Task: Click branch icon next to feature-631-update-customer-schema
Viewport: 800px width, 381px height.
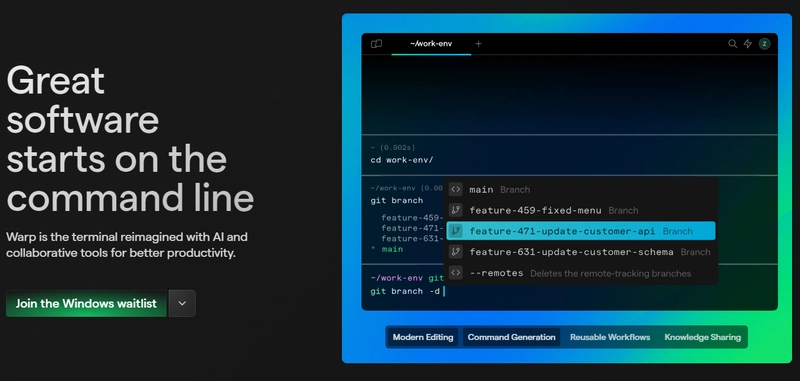Action: click(456, 252)
